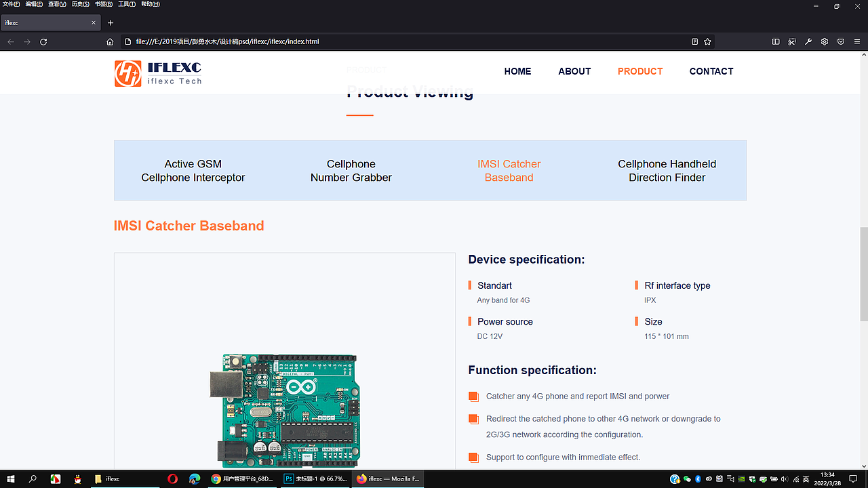Open the Windows notification center
The height and width of the screenshot is (488, 868).
coord(853,479)
